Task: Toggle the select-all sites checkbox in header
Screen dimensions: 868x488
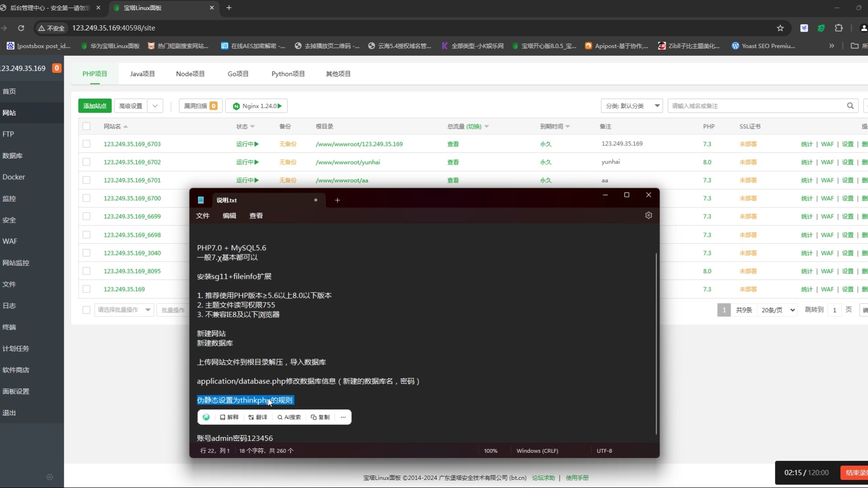Action: coord(86,126)
